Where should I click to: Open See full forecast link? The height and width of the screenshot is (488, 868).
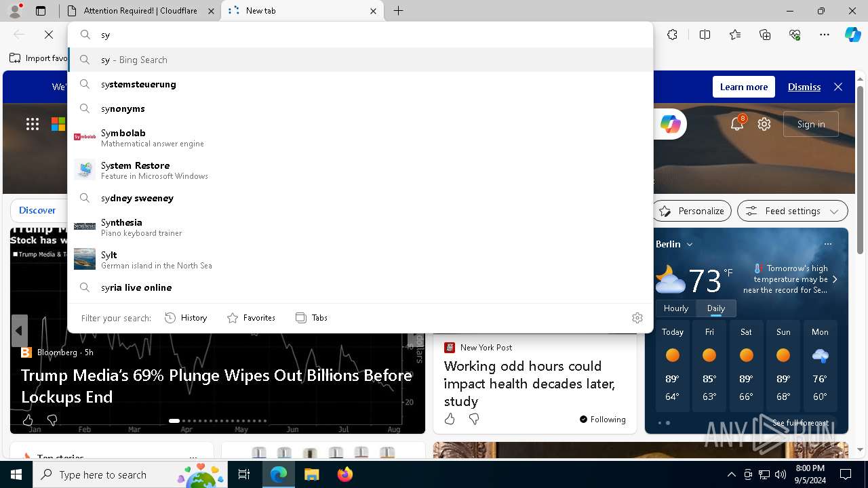click(800, 423)
